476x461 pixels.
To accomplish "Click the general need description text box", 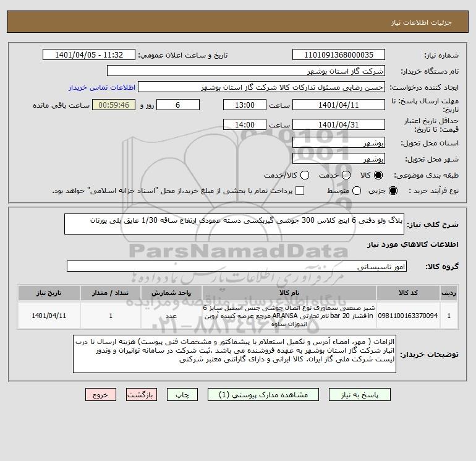I will (x=234, y=224).
